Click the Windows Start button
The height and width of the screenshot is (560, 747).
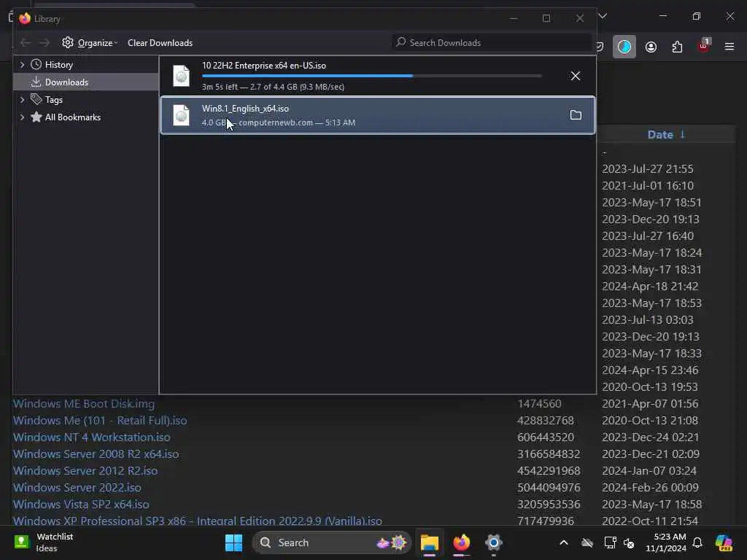[x=233, y=542]
